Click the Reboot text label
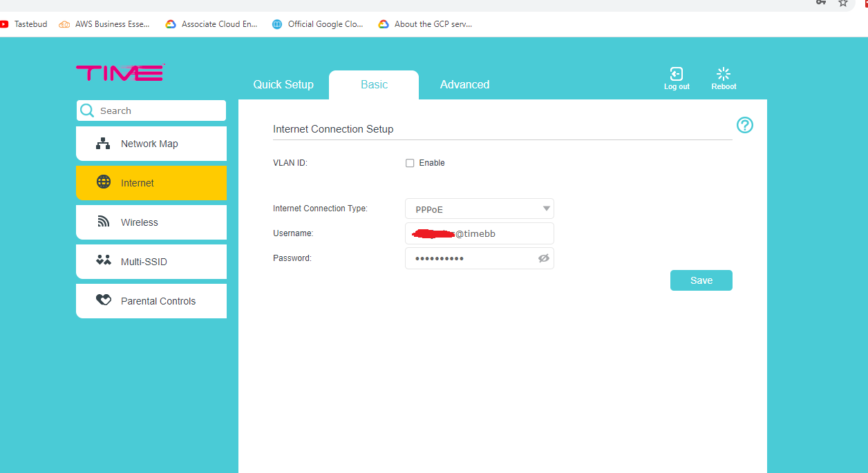This screenshot has height=473, width=868. point(724,87)
